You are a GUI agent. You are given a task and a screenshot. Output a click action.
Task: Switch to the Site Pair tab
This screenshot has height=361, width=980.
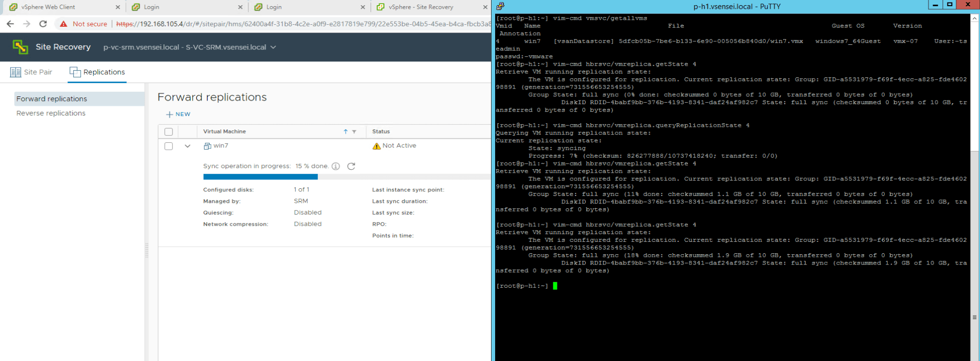[x=31, y=72]
